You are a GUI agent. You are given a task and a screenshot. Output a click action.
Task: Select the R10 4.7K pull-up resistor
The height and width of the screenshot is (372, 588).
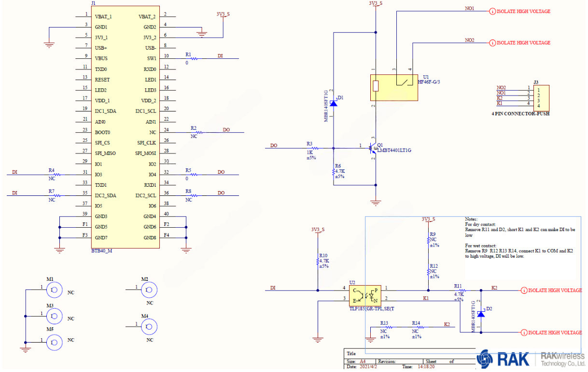coord(318,262)
